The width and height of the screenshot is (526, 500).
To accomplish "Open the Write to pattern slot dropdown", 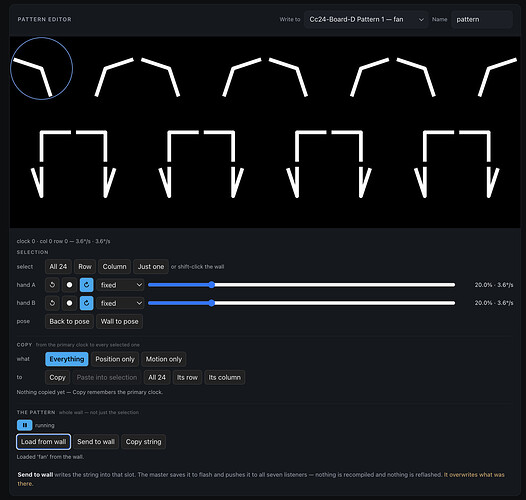I will (x=366, y=19).
